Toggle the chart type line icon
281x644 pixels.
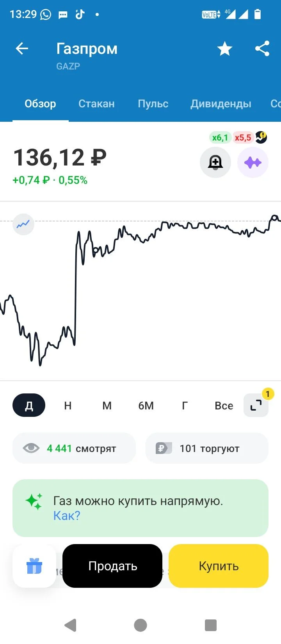(23, 224)
